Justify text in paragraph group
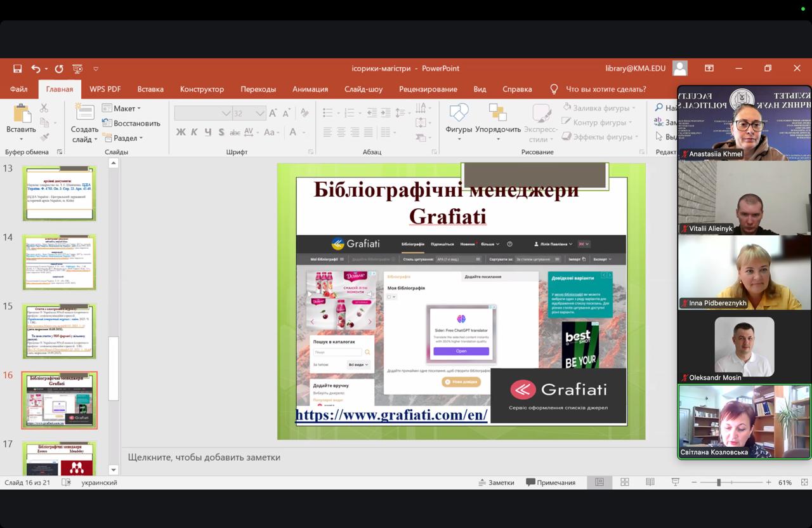 coord(368,132)
